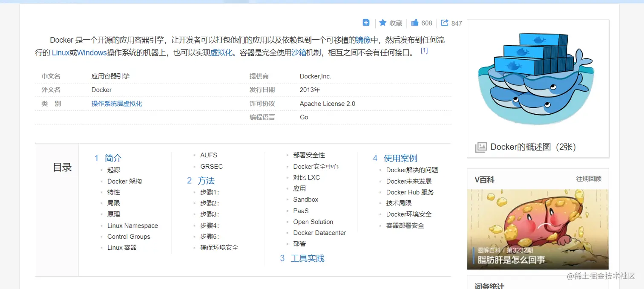The image size is (644, 289).
Task: Select the Apache License 2.0 value
Action: (x=327, y=104)
